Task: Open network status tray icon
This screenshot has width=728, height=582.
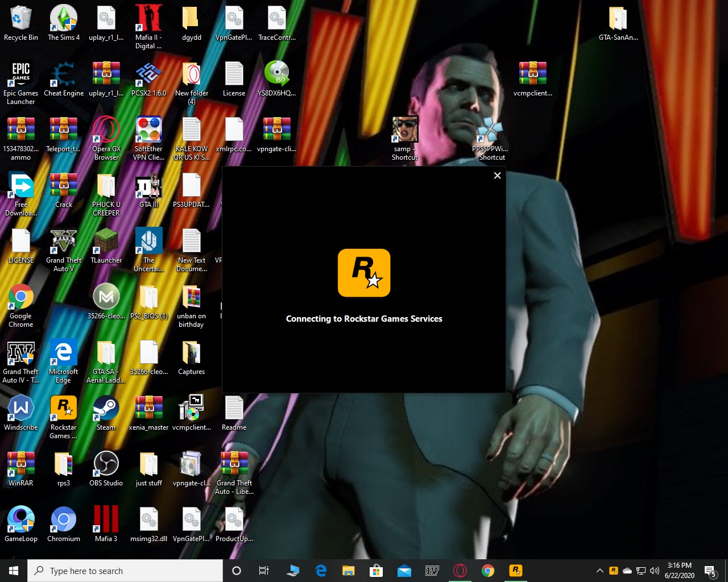Action: tap(641, 571)
